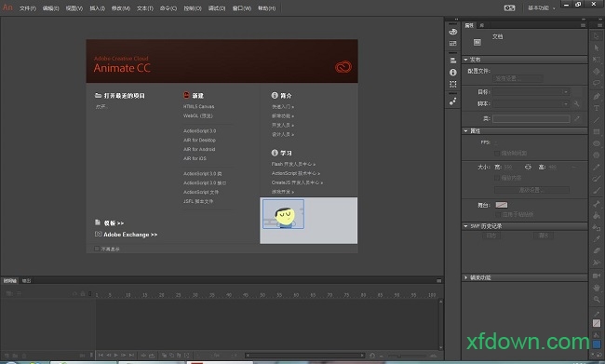Select the Eraser tool
Screen dimensions: 605x364
597,250
